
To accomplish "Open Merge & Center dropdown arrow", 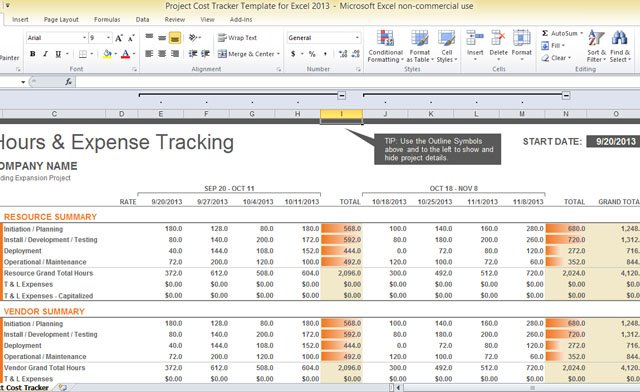I will pos(278,54).
